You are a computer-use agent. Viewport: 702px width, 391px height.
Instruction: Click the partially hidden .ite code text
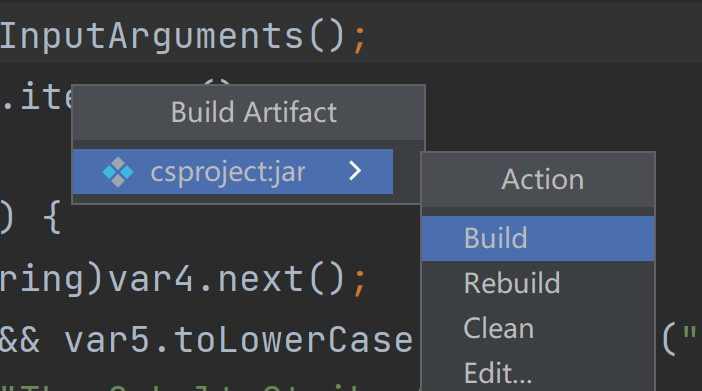pos(36,96)
